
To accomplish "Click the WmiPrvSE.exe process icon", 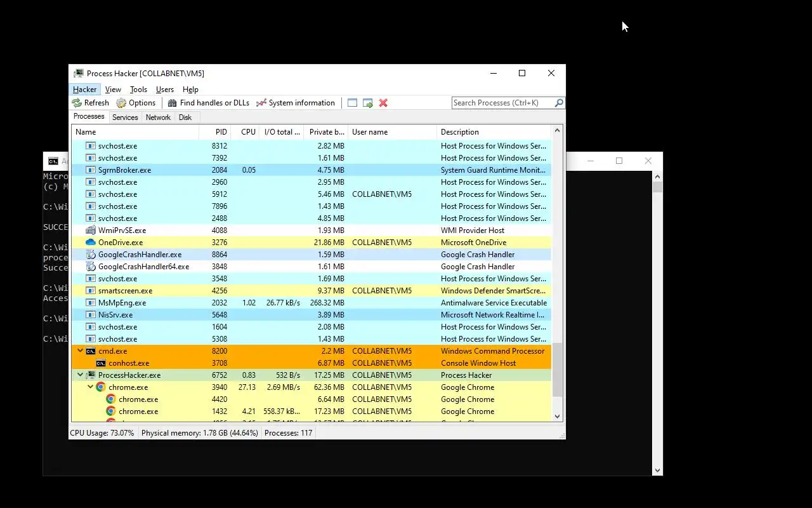I will point(91,231).
